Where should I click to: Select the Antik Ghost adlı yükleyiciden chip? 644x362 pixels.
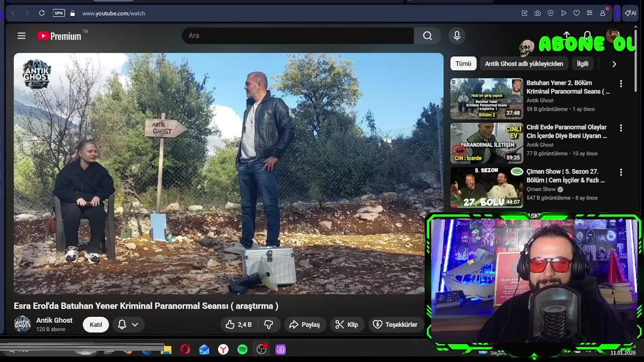coord(524,64)
